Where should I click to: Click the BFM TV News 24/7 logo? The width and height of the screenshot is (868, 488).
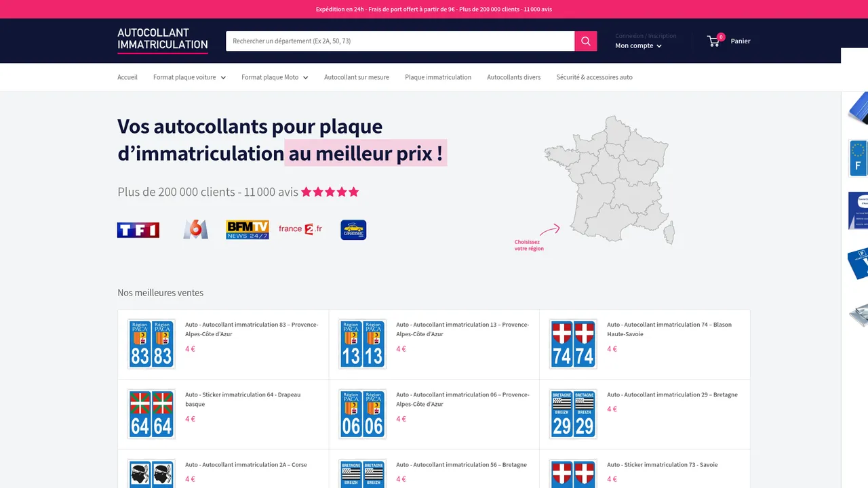[248, 230]
